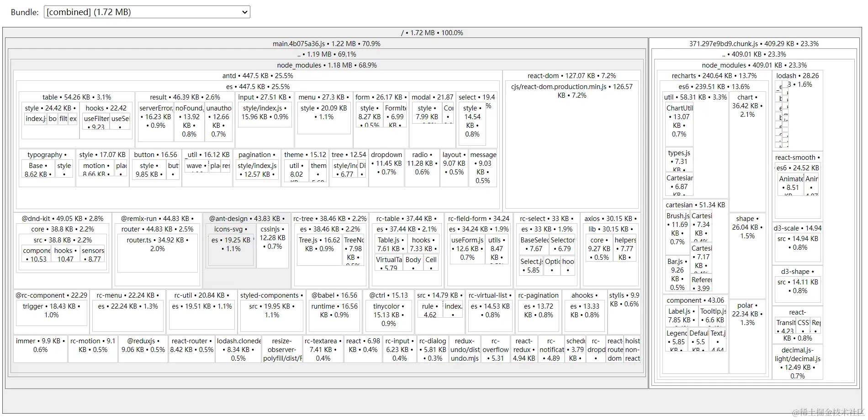The image size is (868, 420).
Task: Click the 'rc-virtual-list' block label
Action: [490, 295]
